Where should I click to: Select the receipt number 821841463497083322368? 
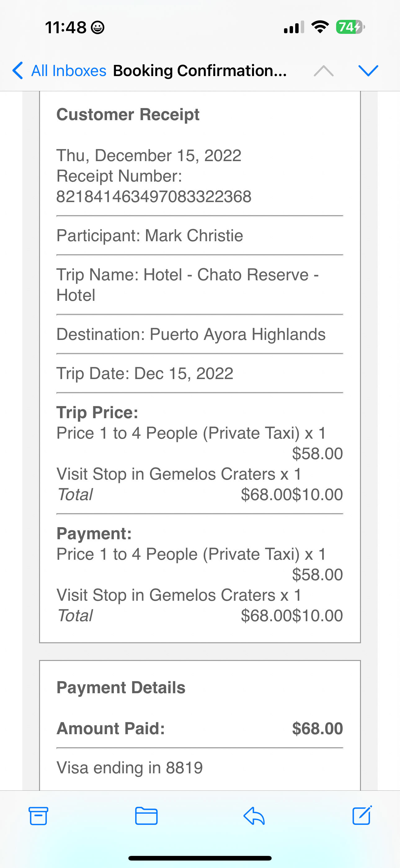(x=154, y=197)
